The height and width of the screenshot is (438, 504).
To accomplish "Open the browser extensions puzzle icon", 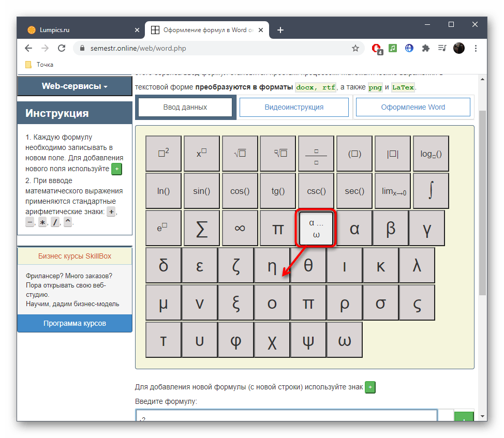I will tap(426, 49).
